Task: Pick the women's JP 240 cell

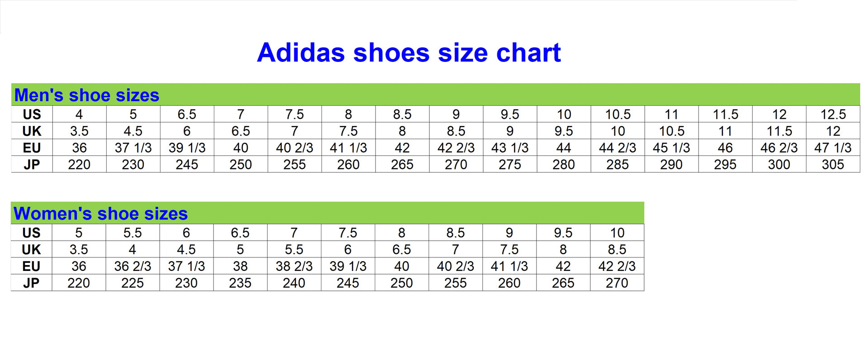Action: pyautogui.click(x=294, y=283)
